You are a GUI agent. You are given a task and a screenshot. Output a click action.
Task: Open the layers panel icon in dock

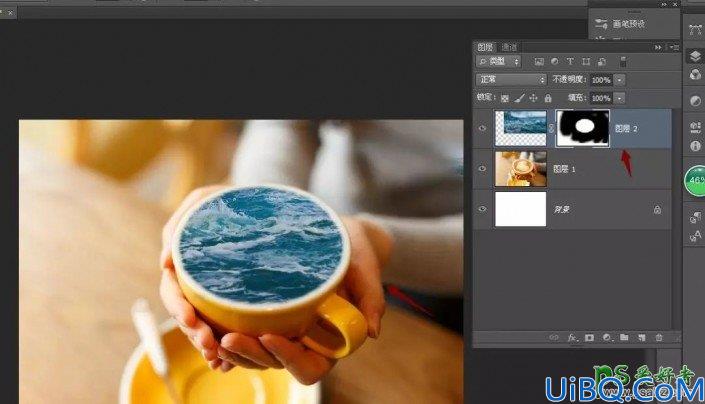tap(695, 56)
